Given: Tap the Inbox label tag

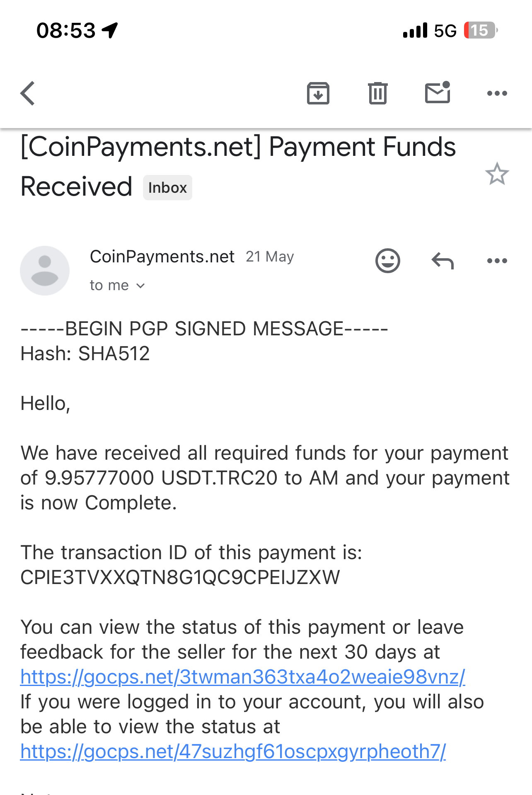Looking at the screenshot, I should click(x=167, y=188).
